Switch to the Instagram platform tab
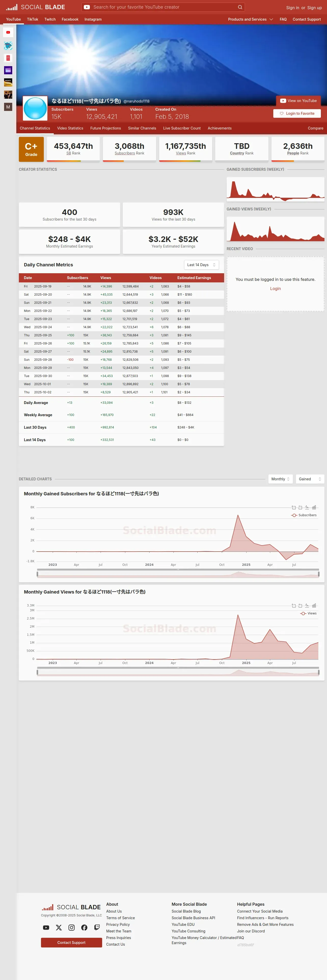 click(93, 19)
